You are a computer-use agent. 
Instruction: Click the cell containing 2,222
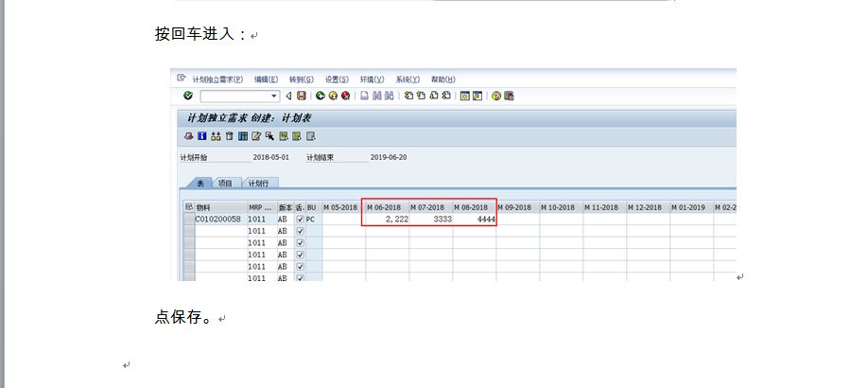click(388, 220)
